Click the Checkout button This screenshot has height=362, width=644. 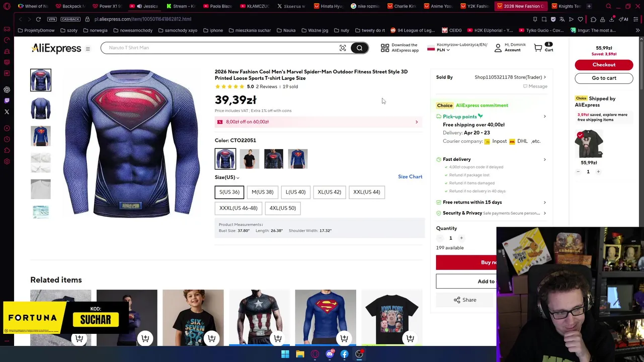tap(604, 65)
